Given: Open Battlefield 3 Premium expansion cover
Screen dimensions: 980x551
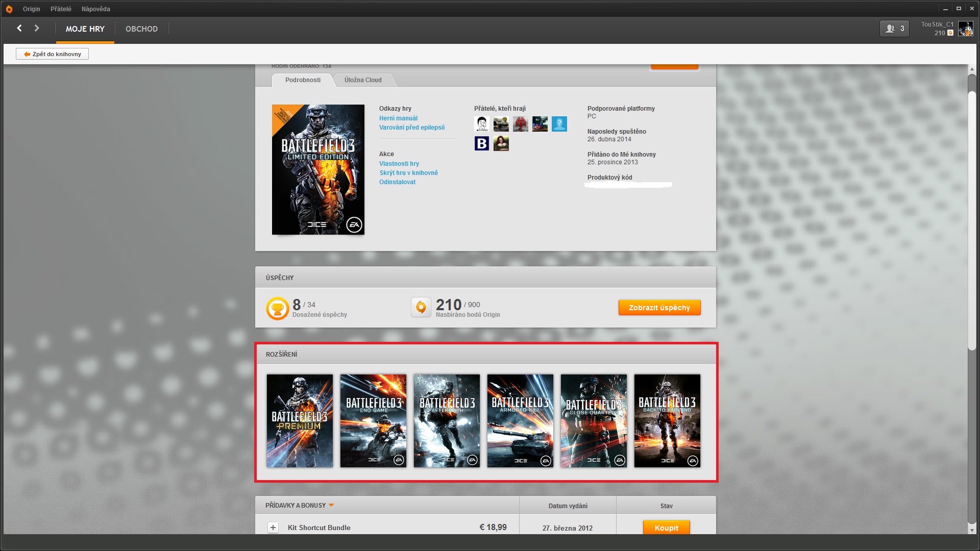Looking at the screenshot, I should pos(300,421).
